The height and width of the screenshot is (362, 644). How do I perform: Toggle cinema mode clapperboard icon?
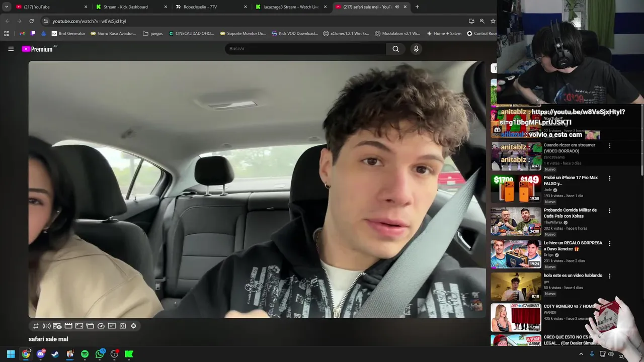point(68,326)
